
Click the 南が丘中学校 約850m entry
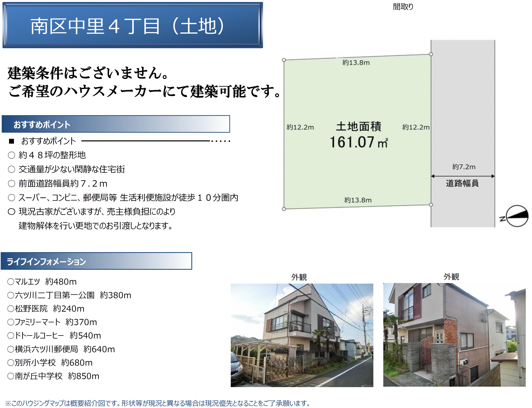(x=53, y=376)
